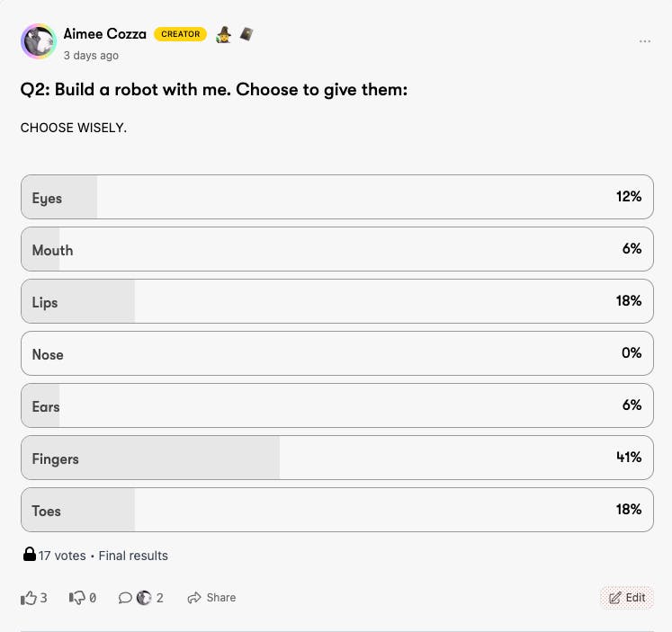Viewport: 672px width, 632px height.
Task: Choose the Lips poll result bar
Action: pos(337,301)
